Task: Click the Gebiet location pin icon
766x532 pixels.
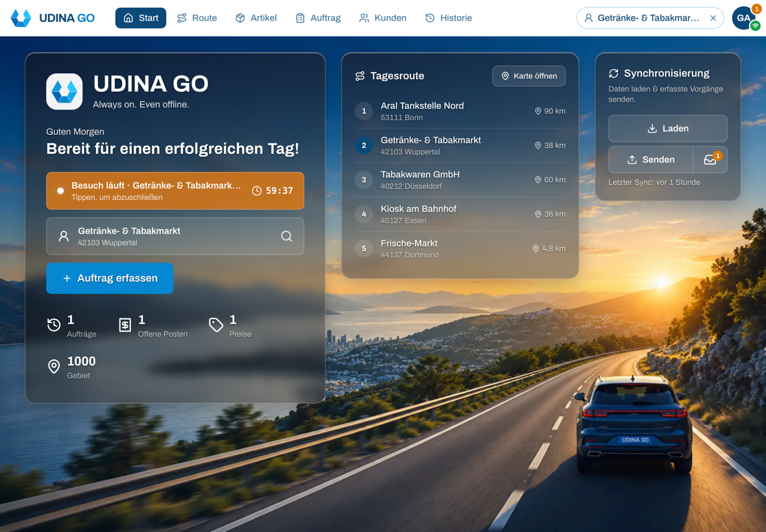Action: pyautogui.click(x=54, y=366)
